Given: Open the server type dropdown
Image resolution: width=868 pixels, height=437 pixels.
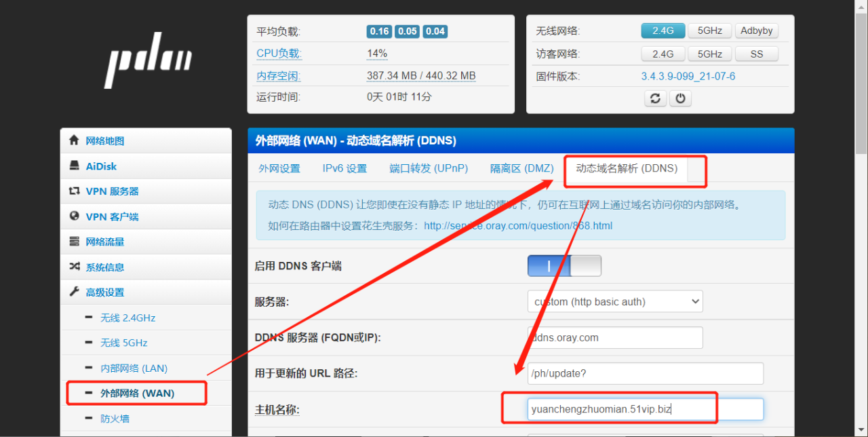Looking at the screenshot, I should [615, 301].
